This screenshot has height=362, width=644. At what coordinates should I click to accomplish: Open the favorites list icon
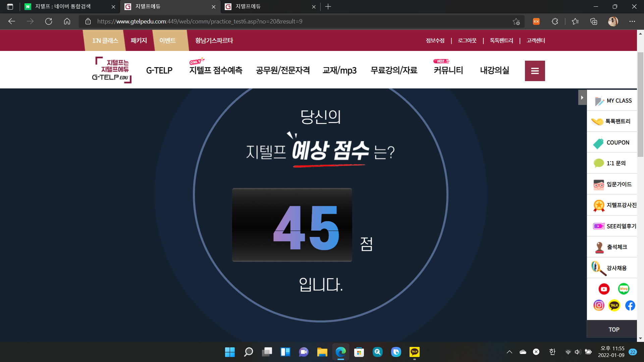coord(575,21)
